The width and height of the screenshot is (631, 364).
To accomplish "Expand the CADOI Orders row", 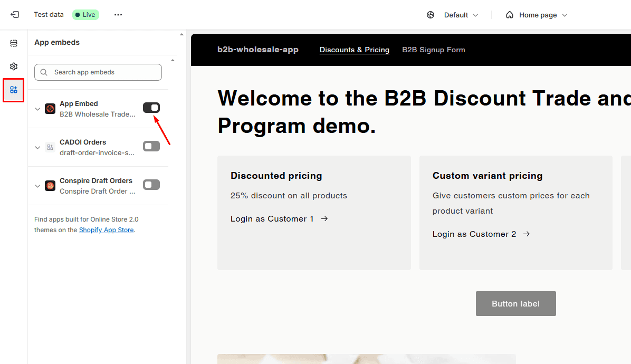I will pos(37,148).
